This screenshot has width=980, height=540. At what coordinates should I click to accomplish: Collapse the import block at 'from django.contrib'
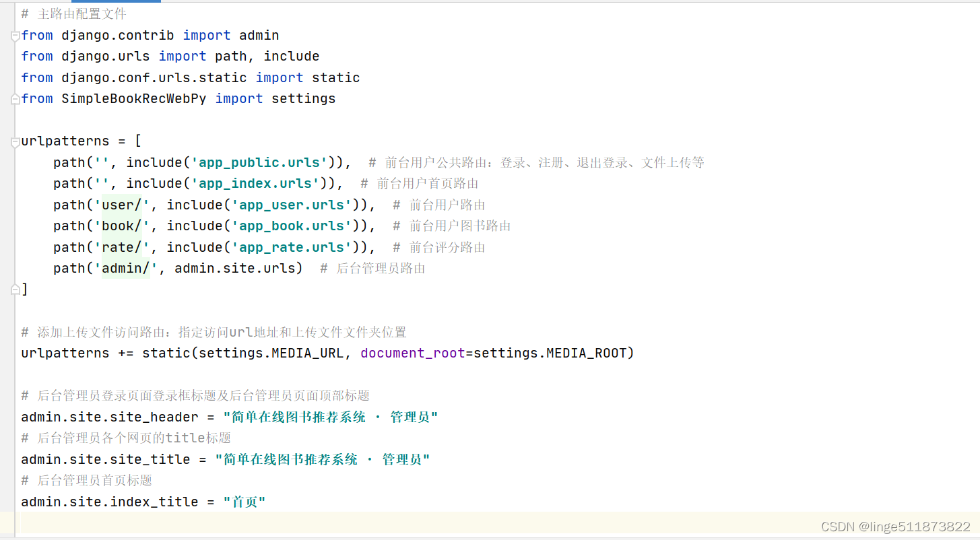tap(15, 36)
